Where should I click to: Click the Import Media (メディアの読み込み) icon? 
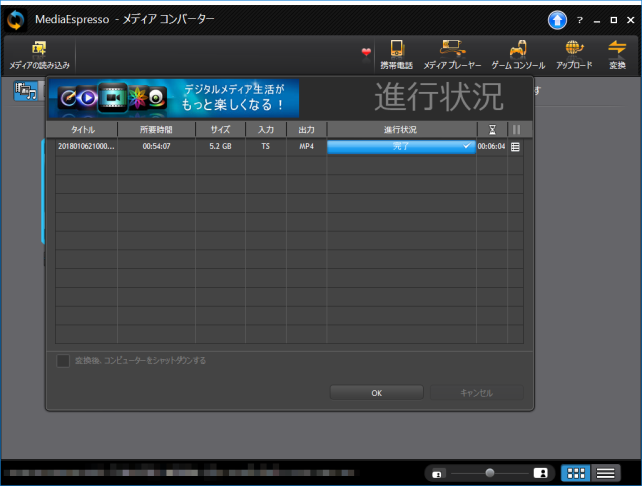pyautogui.click(x=39, y=55)
